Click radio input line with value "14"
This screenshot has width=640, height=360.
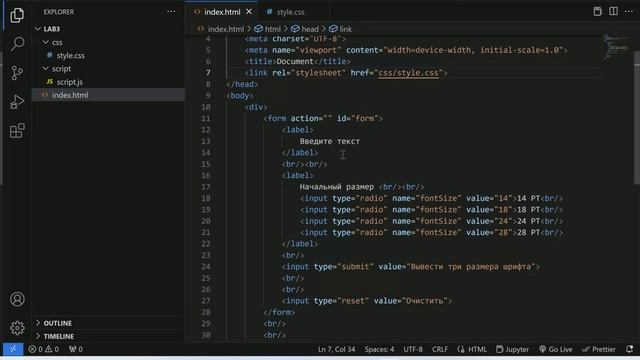coord(431,198)
